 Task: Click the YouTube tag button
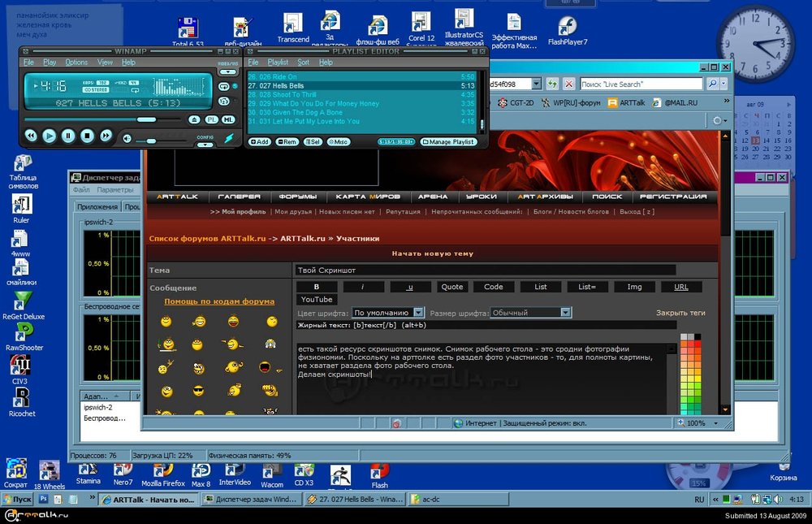317,300
